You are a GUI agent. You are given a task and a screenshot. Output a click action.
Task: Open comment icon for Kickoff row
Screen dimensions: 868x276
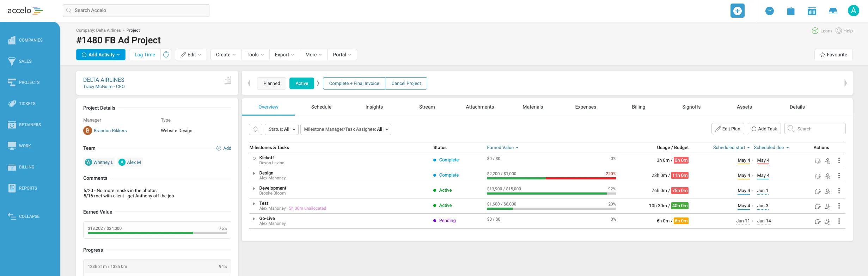click(818, 161)
